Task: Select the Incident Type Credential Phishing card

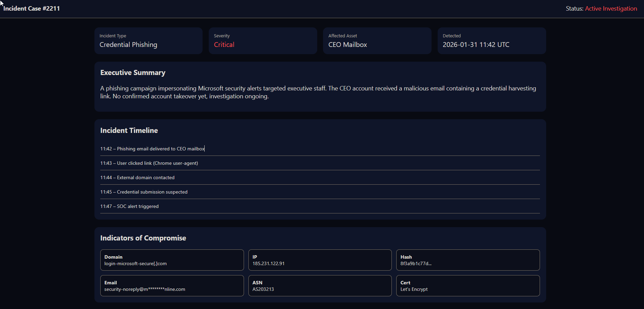Action: (x=148, y=41)
